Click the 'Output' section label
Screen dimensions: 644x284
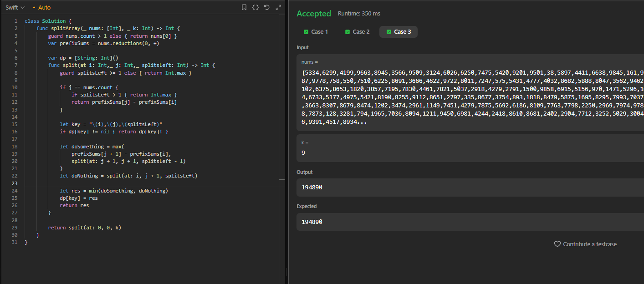pyautogui.click(x=305, y=172)
